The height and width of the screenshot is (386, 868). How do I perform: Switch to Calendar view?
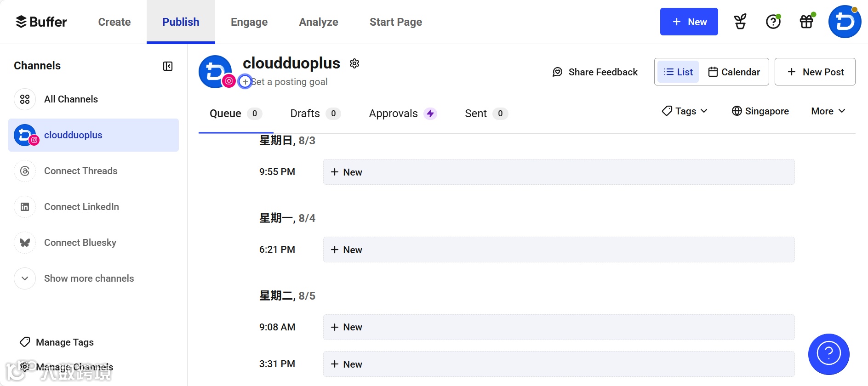[x=734, y=72]
